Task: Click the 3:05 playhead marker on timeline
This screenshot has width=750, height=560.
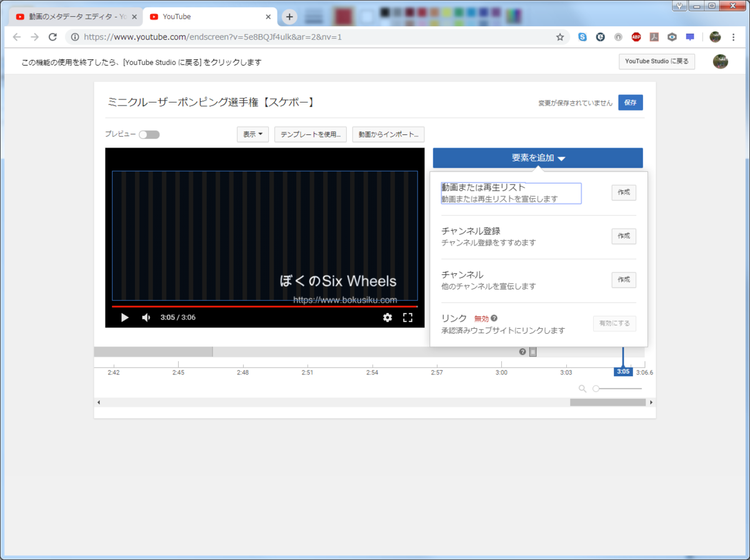Action: (x=623, y=372)
